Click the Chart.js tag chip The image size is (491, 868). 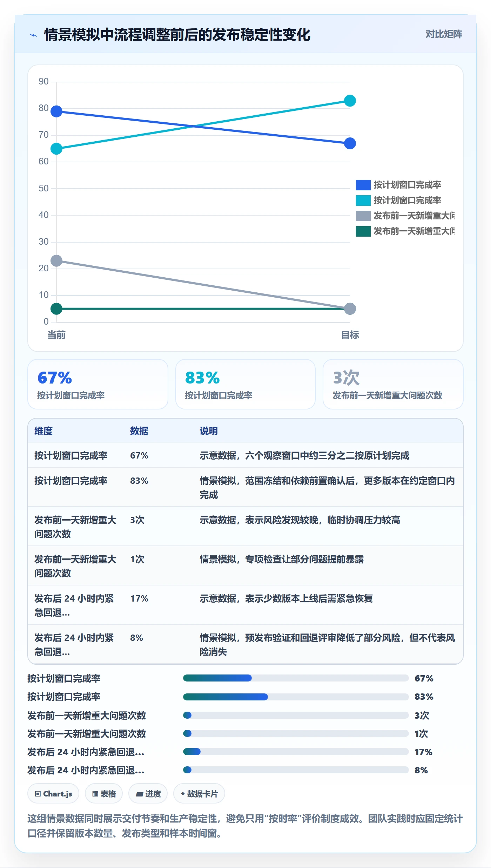(x=53, y=794)
